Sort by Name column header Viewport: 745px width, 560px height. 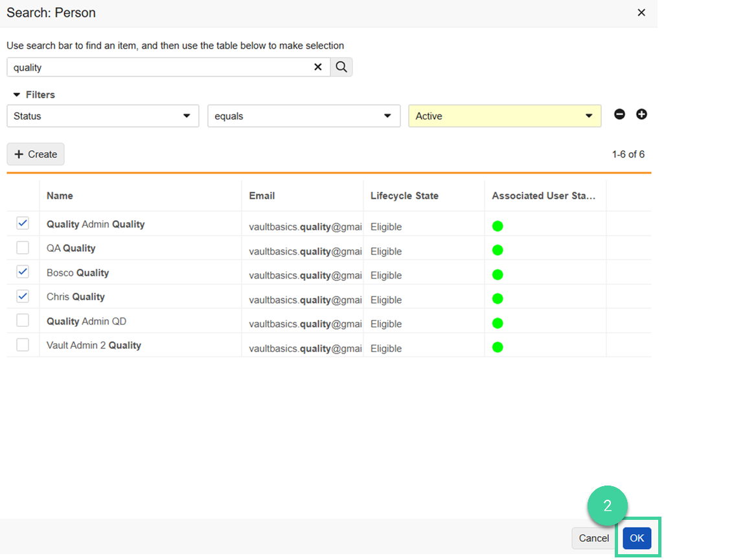pyautogui.click(x=60, y=196)
